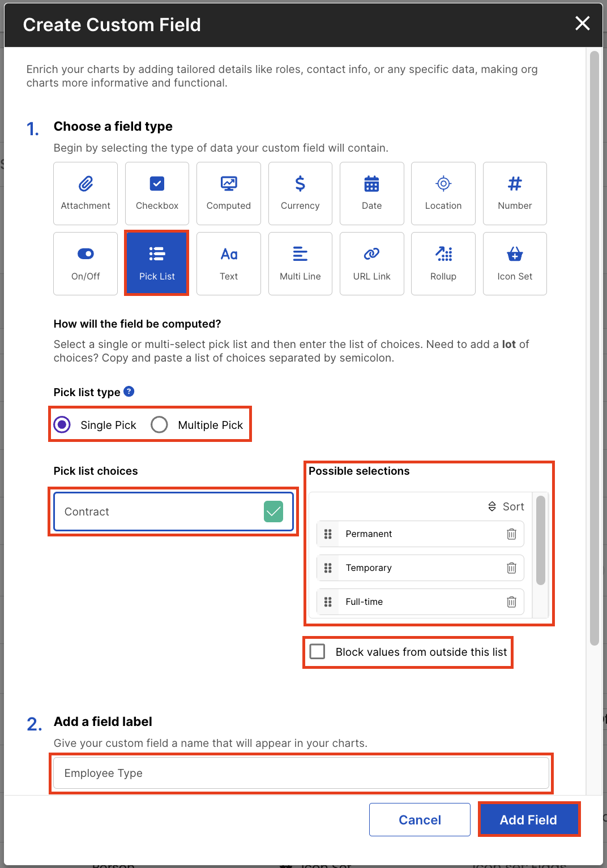Click the Add Field button
The height and width of the screenshot is (868, 607).
coord(529,819)
